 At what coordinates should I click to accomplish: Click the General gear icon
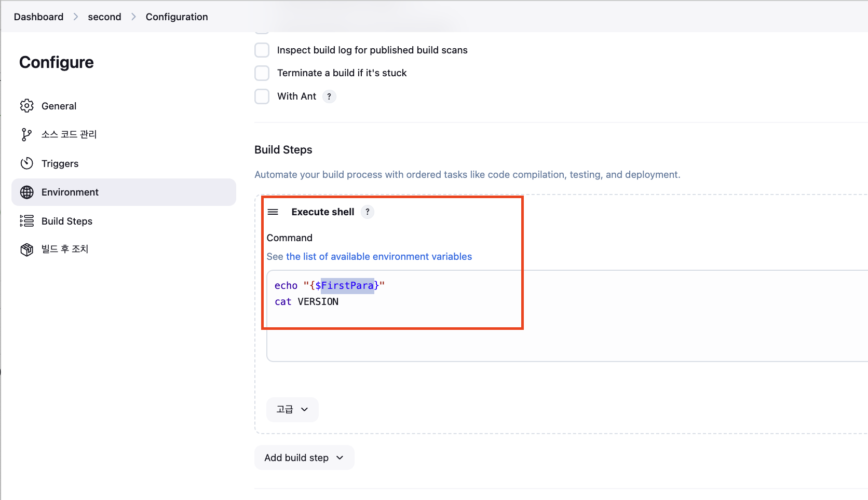[x=27, y=106]
